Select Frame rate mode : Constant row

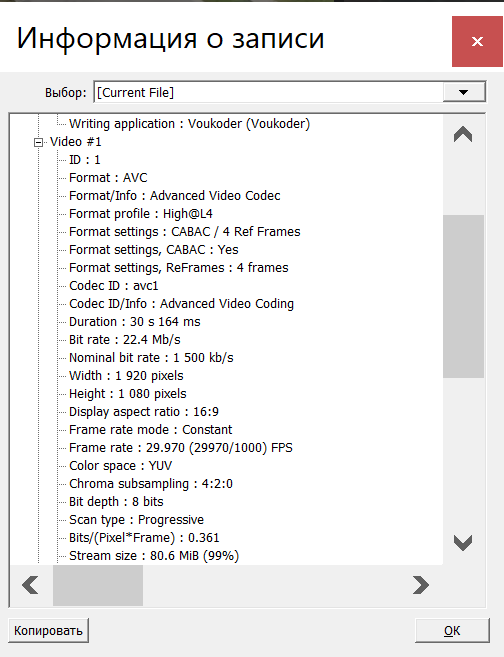150,430
